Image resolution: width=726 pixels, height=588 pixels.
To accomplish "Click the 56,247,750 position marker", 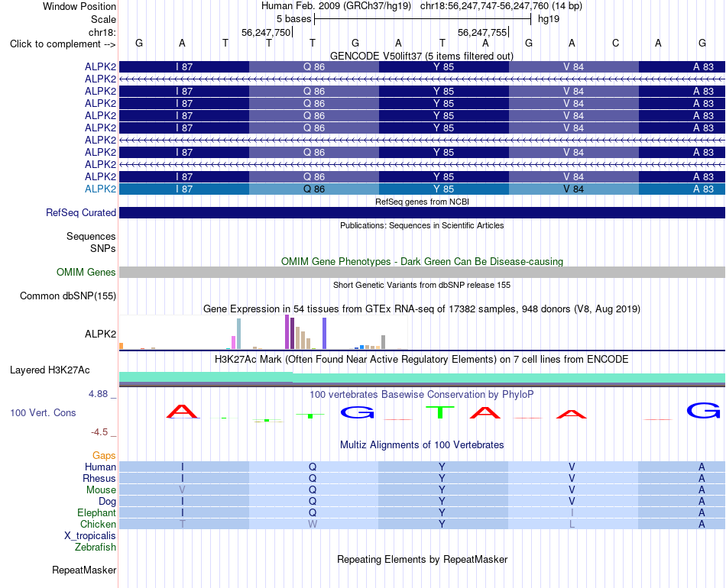I will pos(266,32).
